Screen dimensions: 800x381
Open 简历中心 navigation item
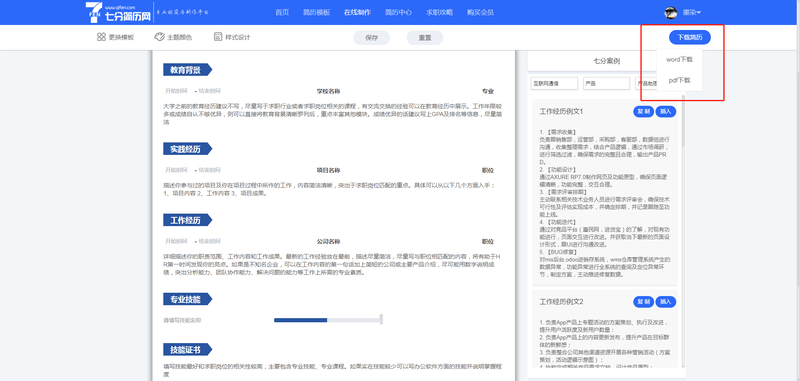398,12
